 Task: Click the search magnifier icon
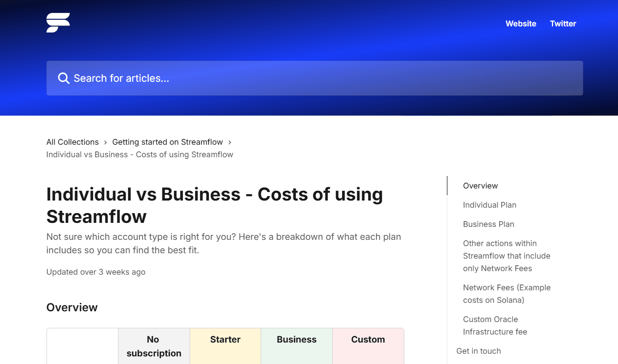(63, 78)
